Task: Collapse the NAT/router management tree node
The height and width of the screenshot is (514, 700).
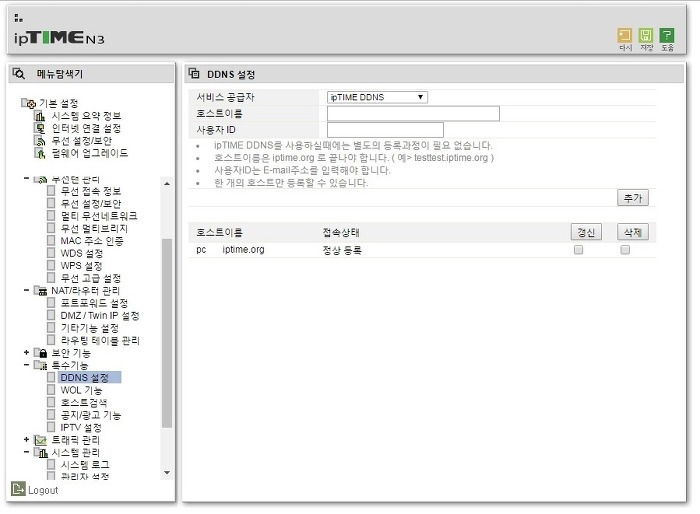Action: pyautogui.click(x=26, y=290)
